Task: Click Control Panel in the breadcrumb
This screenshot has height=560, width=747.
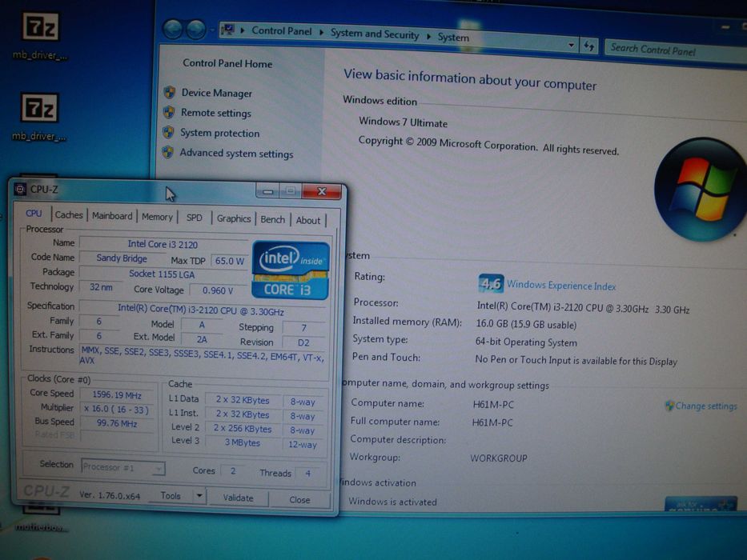Action: tap(282, 31)
